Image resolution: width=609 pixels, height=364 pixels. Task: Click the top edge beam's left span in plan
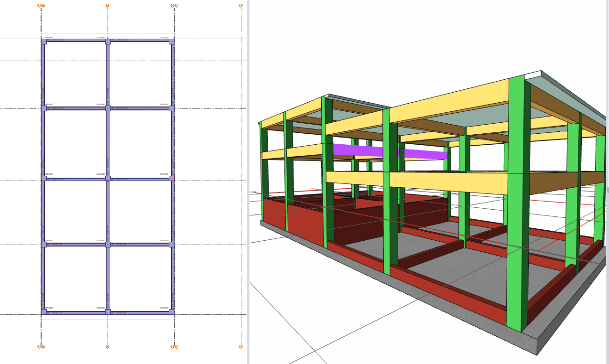pyautogui.click(x=76, y=41)
